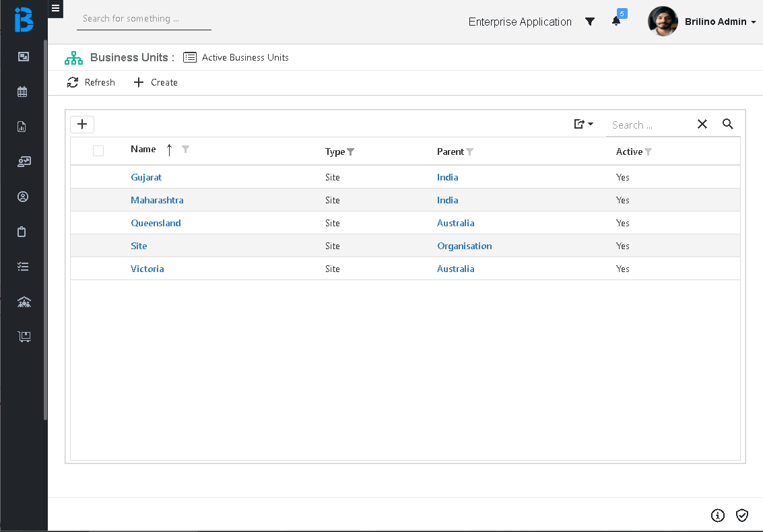Click the Create button
763x532 pixels.
point(156,82)
